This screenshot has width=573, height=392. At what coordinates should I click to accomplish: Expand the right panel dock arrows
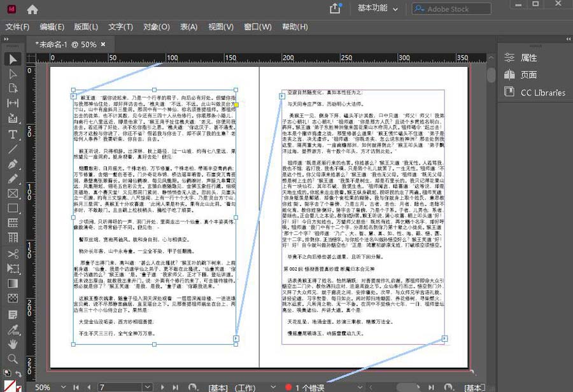click(569, 39)
